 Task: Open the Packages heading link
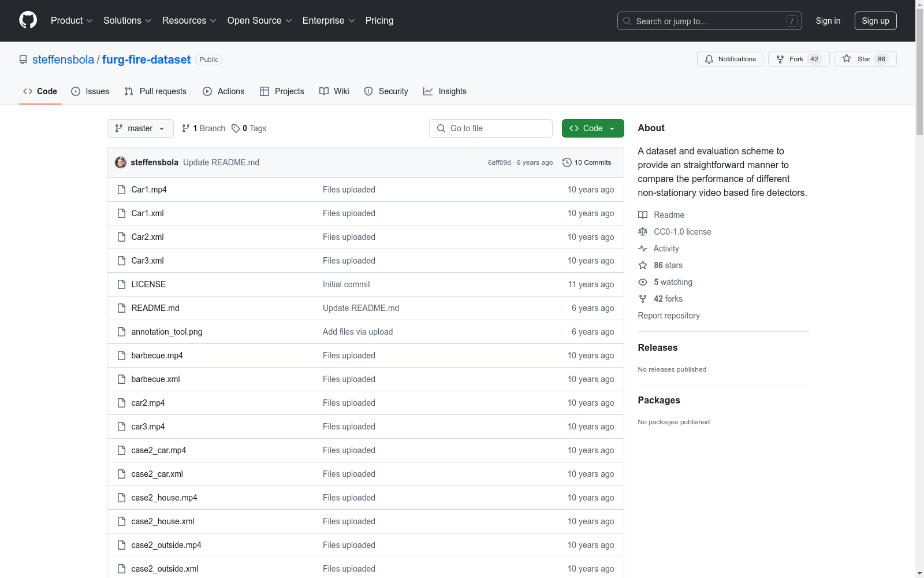tap(659, 400)
